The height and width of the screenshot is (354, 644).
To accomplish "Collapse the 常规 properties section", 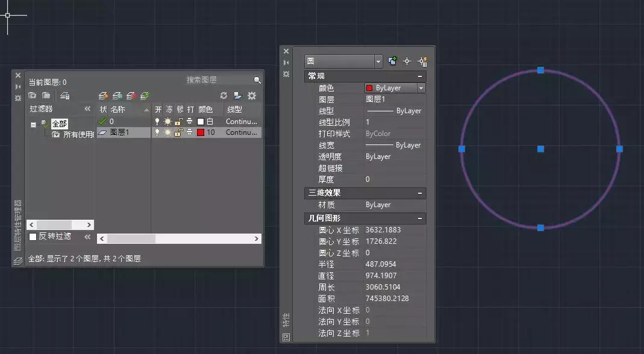I will [x=421, y=76].
